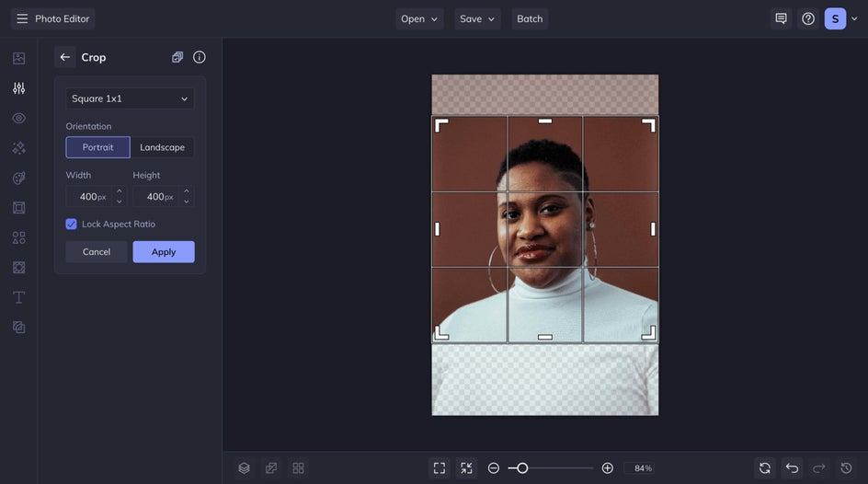Open the Artsy palette sidebar icon
868x484 pixels.
point(18,178)
